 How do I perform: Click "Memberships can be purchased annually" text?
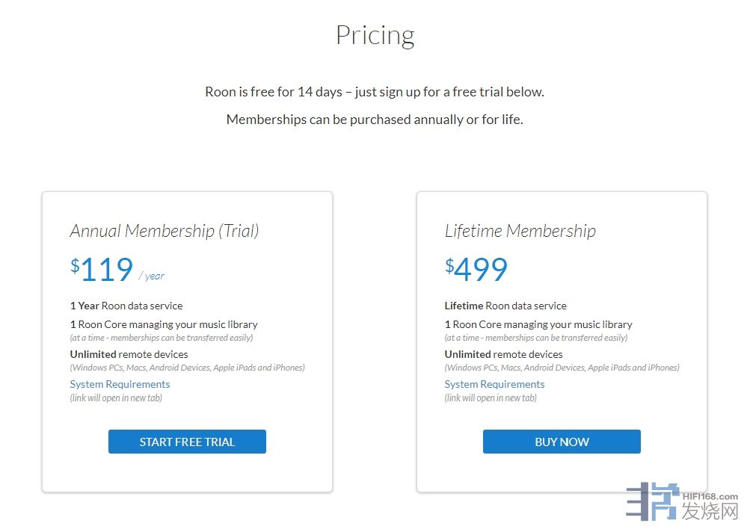click(375, 120)
